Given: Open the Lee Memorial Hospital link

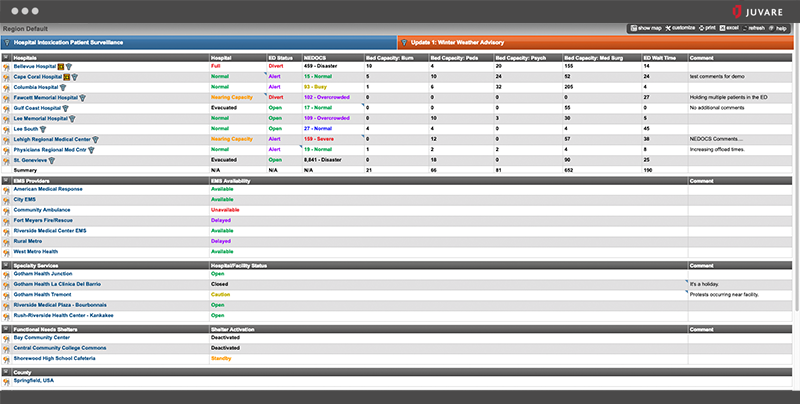Looking at the screenshot, I should click(40, 118).
